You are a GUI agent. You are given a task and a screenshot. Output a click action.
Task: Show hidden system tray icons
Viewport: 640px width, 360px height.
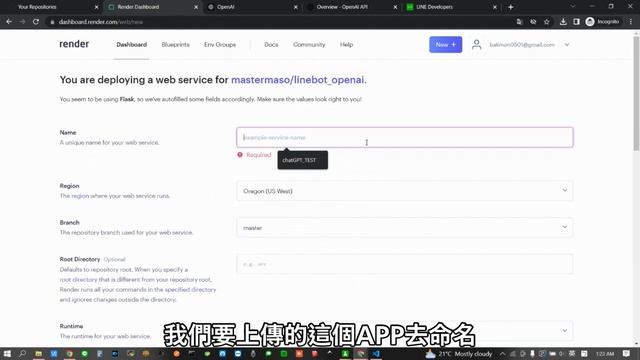pyautogui.click(x=502, y=354)
